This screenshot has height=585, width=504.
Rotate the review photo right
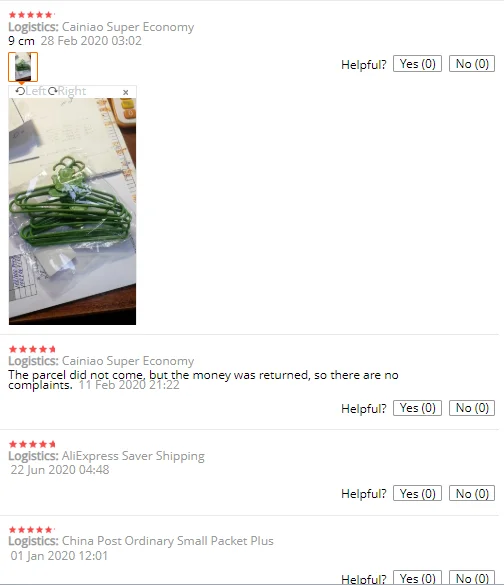click(67, 91)
